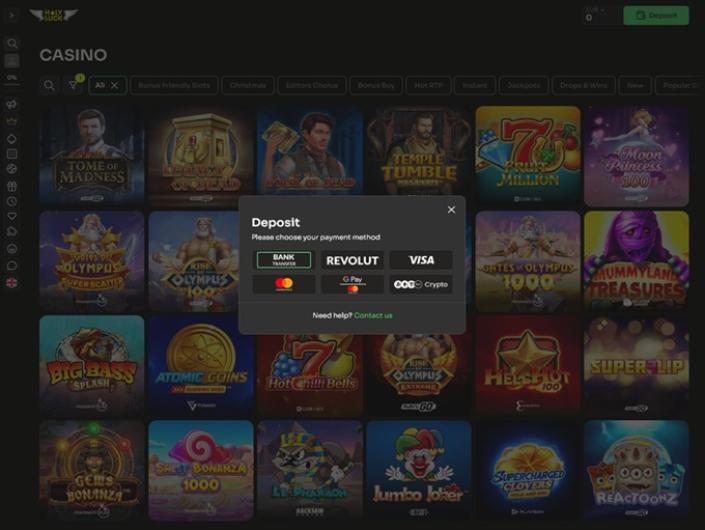Image resolution: width=705 pixels, height=530 pixels.
Task: Close the Deposit dialog with the X
Action: point(451,209)
